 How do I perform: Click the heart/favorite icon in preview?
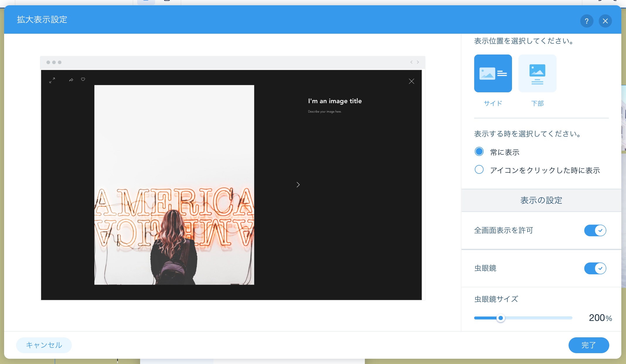pos(83,80)
